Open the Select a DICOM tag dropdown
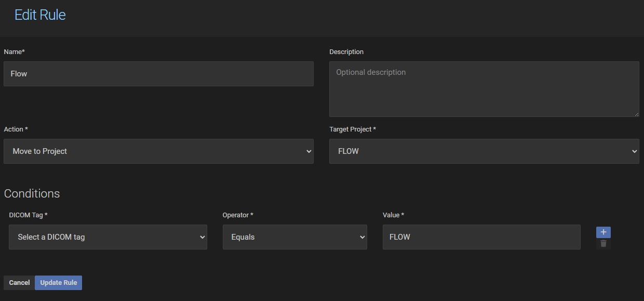The image size is (644, 301). [x=108, y=237]
